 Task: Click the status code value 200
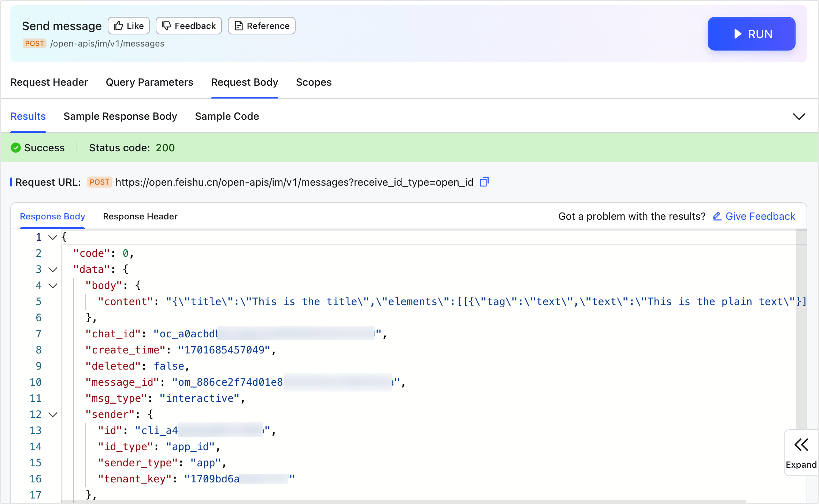pyautogui.click(x=165, y=148)
